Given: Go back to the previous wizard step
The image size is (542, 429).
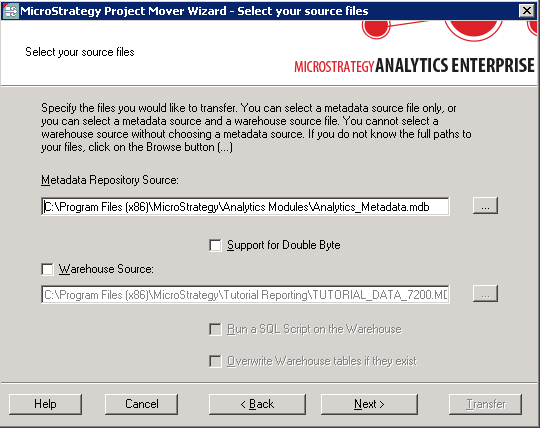Looking at the screenshot, I should pyautogui.click(x=257, y=404).
